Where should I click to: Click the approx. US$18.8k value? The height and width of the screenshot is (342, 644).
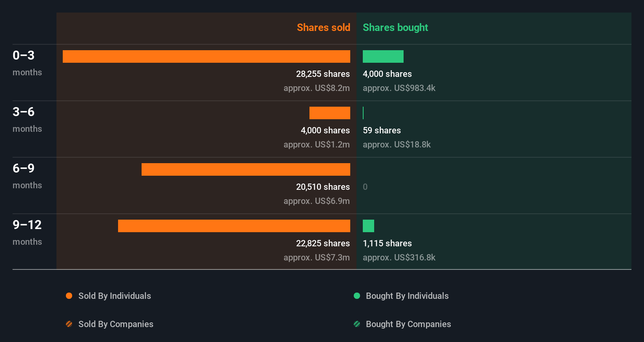point(397,144)
